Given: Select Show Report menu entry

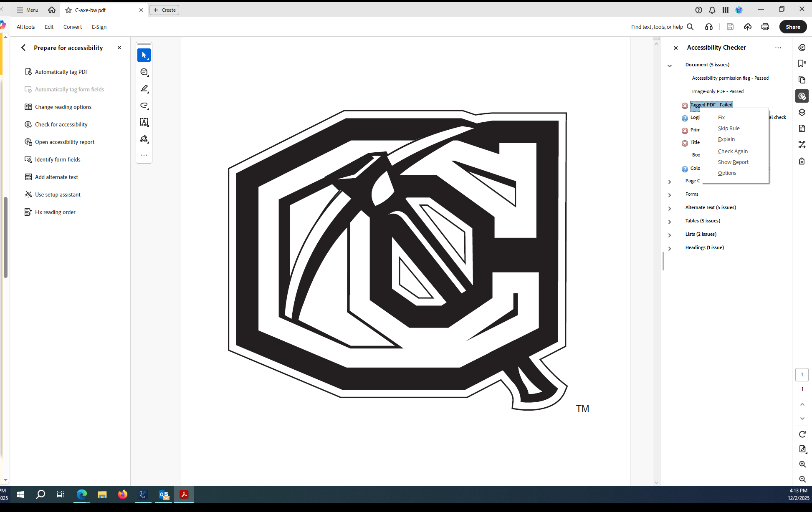Looking at the screenshot, I should 733,162.
